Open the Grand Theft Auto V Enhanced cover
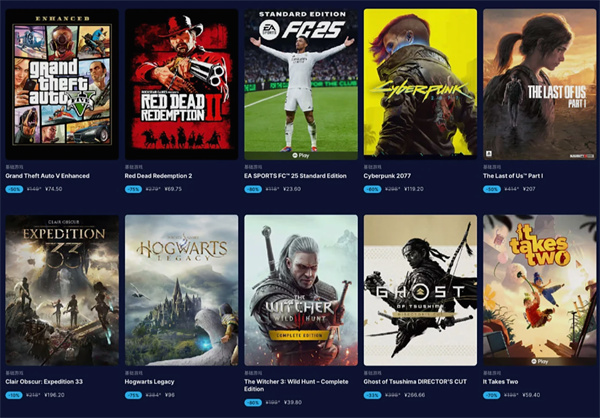600x418 pixels. (62, 84)
